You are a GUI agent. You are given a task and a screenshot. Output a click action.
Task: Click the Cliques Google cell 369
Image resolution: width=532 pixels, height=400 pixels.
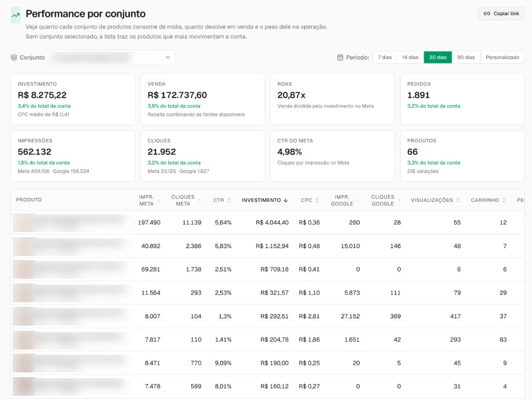click(395, 316)
